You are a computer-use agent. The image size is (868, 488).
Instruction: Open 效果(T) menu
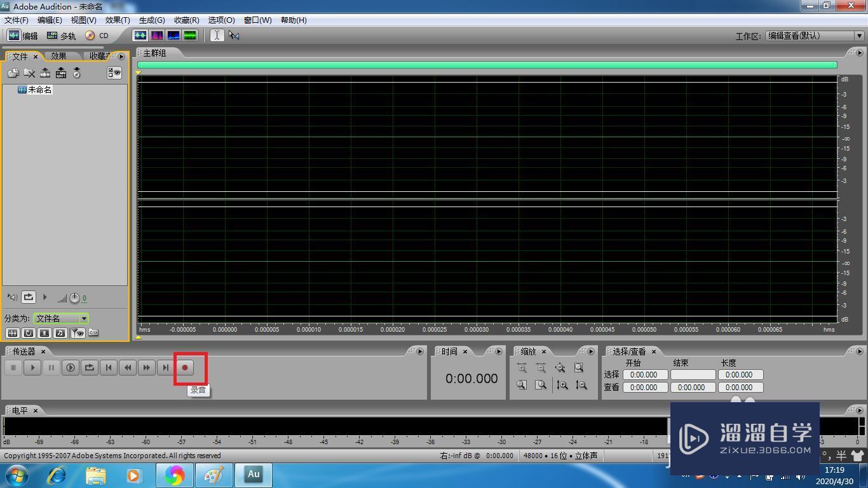click(x=118, y=20)
